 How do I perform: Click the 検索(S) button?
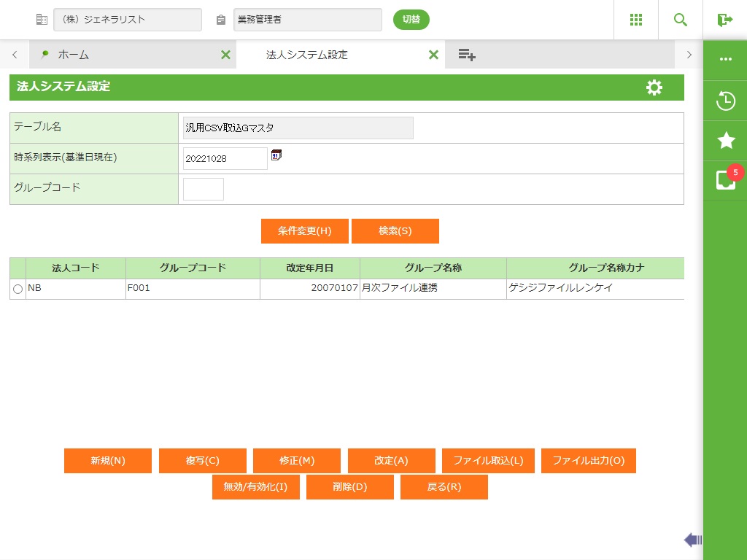[395, 231]
